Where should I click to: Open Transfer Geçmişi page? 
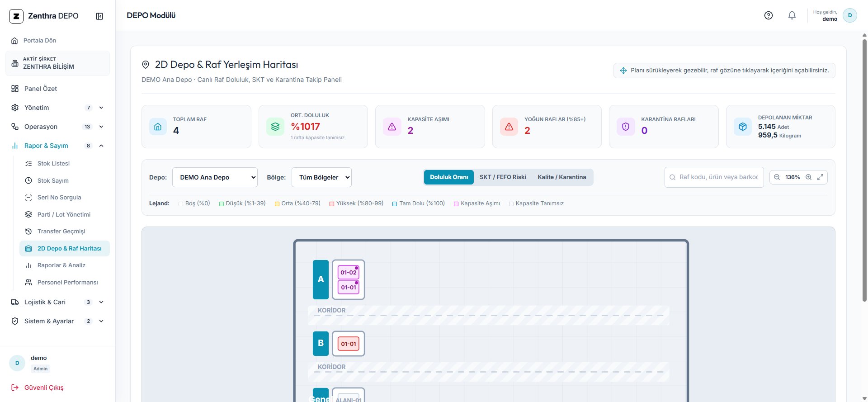click(65, 232)
